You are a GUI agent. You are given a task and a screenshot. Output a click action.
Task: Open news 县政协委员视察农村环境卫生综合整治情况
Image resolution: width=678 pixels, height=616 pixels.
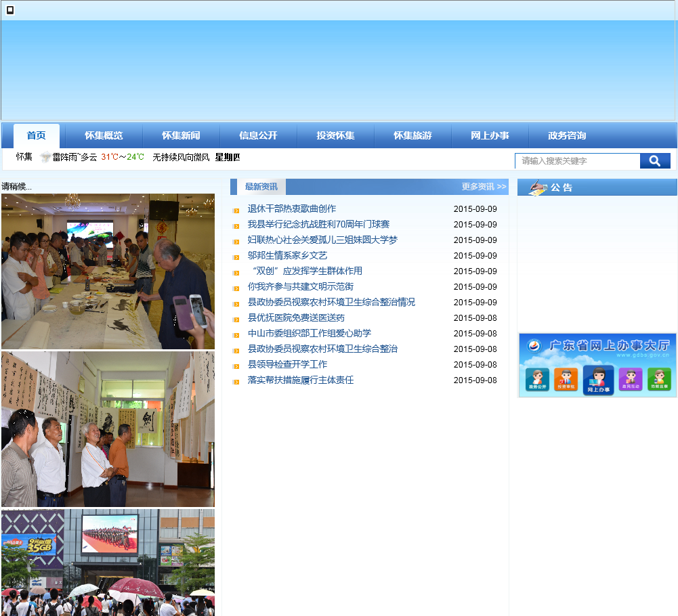point(332,302)
